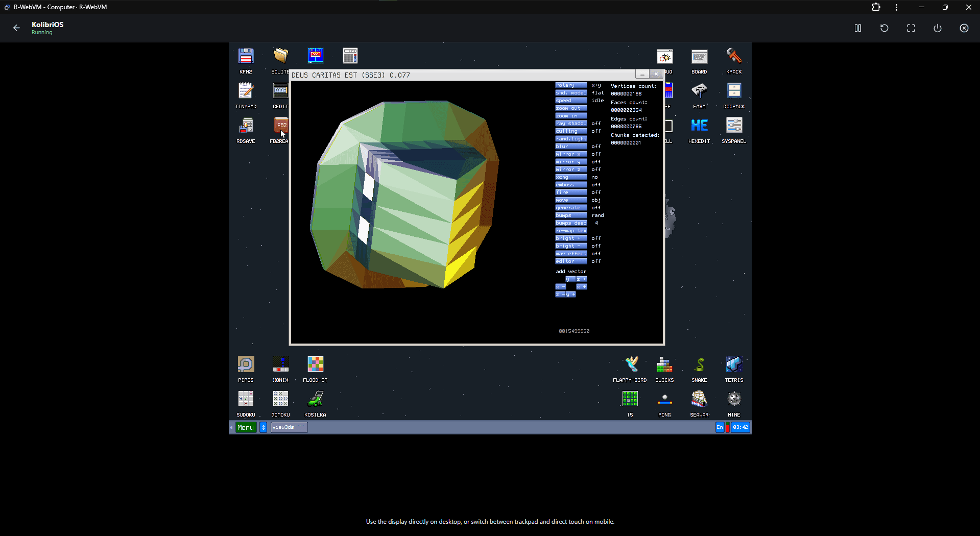This screenshot has width=980, height=536.
Task: Launch the RDSAVE icon on desktop
Action: 246,126
